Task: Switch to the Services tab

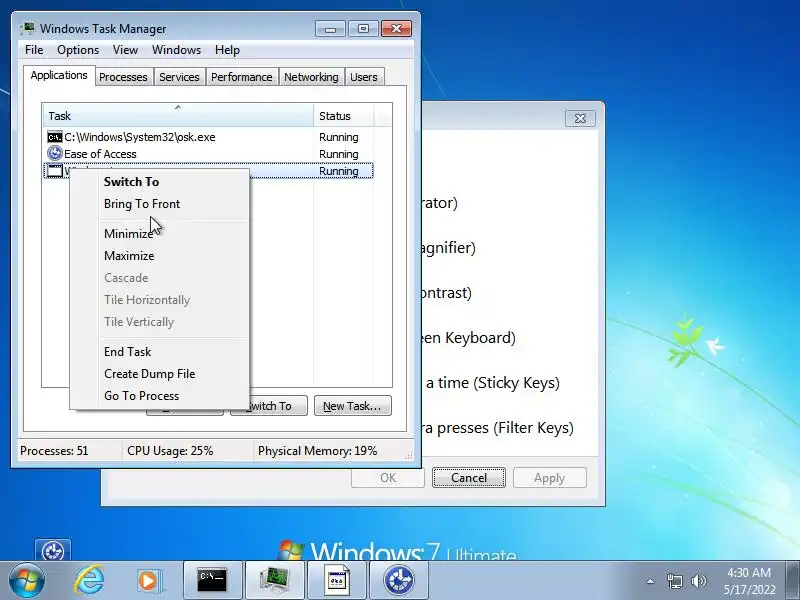Action: click(x=179, y=77)
